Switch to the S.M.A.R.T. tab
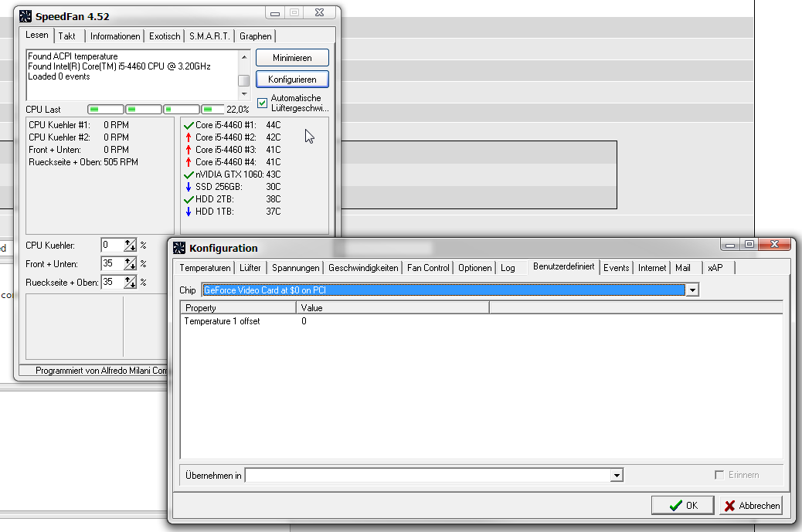 (209, 36)
